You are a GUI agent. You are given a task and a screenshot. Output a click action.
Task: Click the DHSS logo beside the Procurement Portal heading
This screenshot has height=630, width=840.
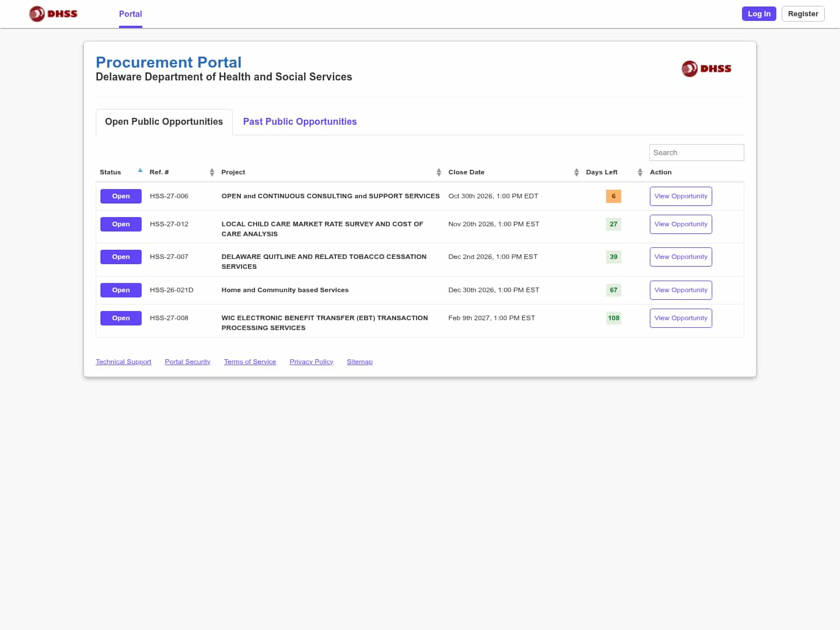(x=706, y=69)
